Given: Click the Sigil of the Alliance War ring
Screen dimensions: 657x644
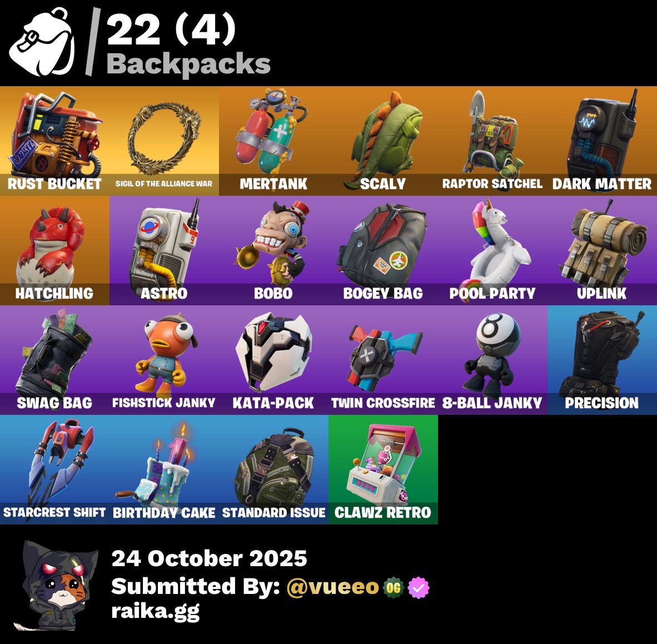Looking at the screenshot, I should click(164, 141).
